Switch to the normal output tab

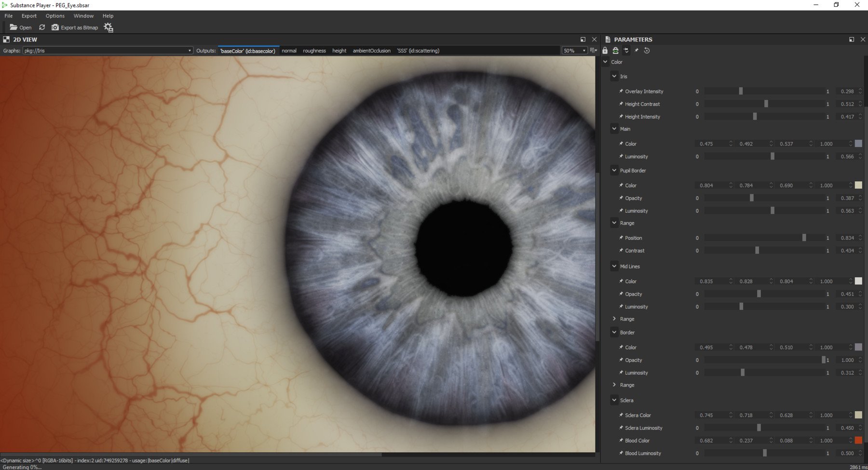(x=289, y=51)
